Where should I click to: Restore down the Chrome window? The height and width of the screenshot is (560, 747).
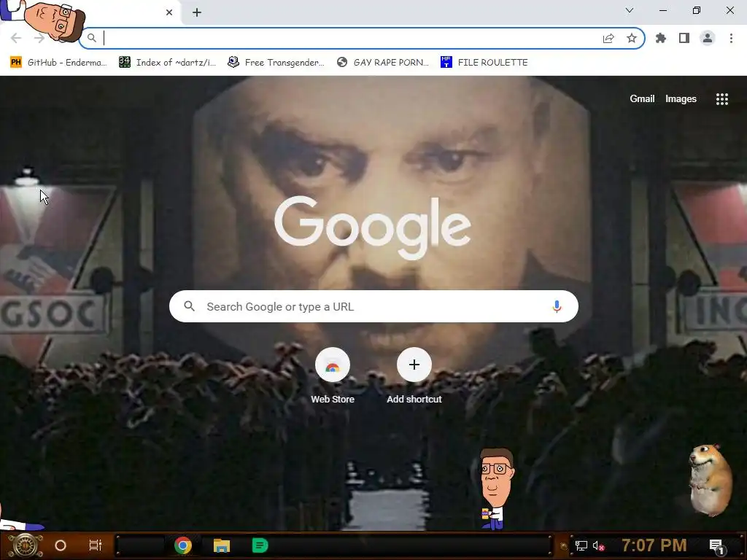point(697,10)
